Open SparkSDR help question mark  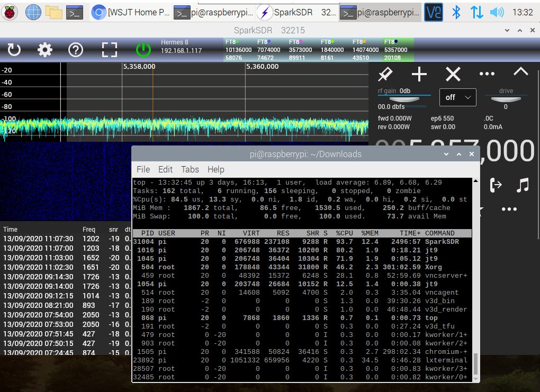pyautogui.click(x=75, y=50)
